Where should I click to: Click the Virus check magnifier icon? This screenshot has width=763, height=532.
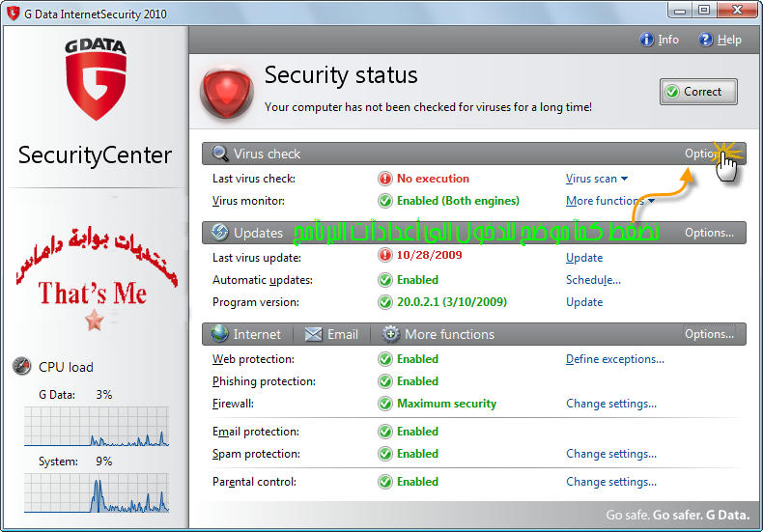click(220, 154)
